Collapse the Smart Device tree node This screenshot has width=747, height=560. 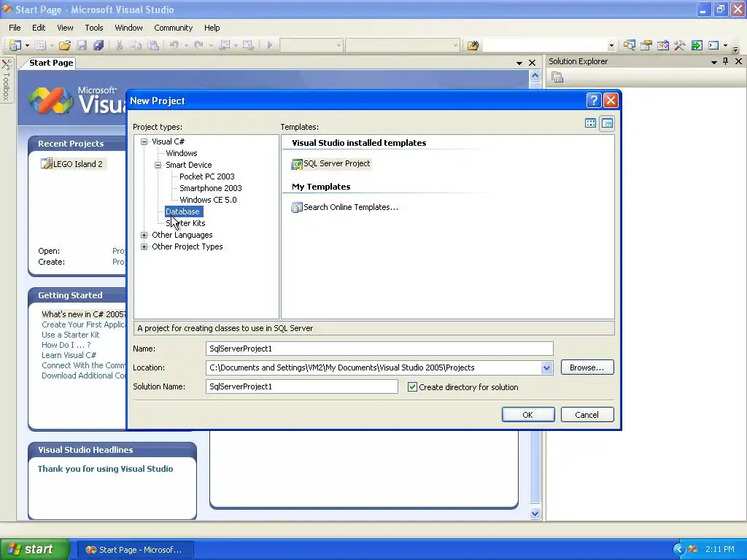(x=158, y=165)
